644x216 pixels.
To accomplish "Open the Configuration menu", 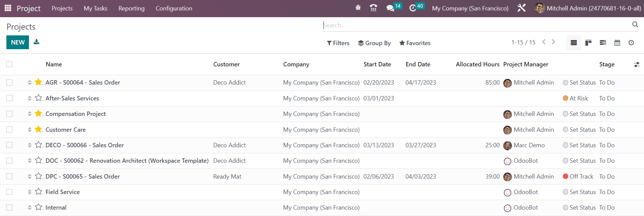I will [x=174, y=8].
